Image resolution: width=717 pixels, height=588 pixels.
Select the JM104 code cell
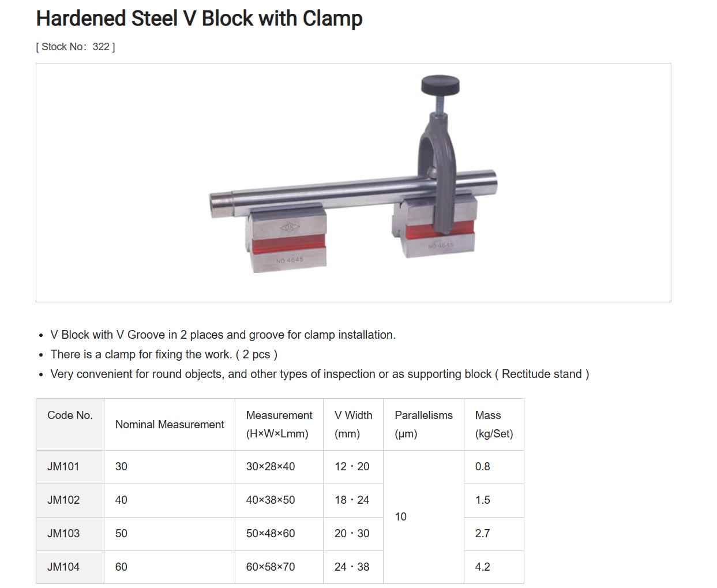(70, 567)
